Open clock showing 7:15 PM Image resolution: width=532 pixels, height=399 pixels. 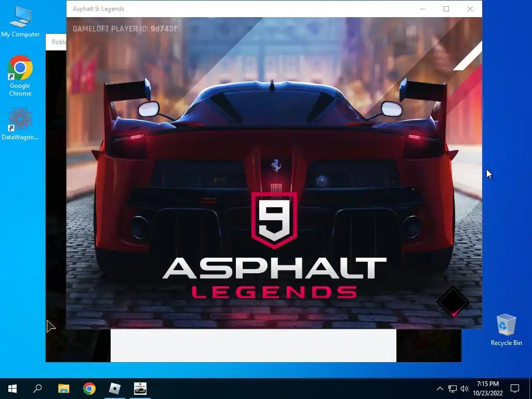(487, 389)
